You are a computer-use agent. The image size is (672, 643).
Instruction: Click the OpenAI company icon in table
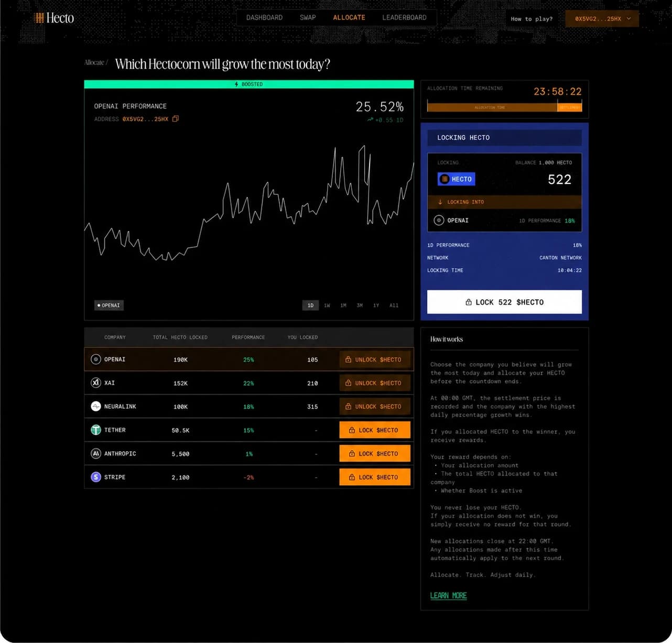click(96, 359)
